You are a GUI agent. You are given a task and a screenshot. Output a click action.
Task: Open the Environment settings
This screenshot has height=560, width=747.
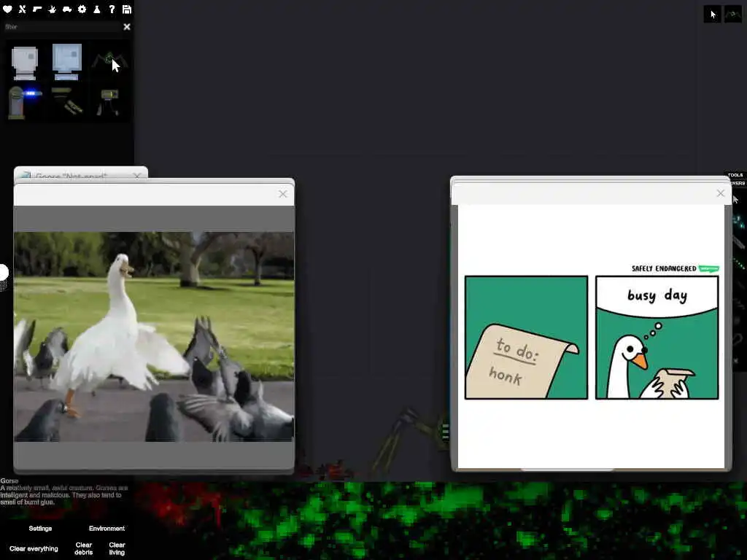107,529
